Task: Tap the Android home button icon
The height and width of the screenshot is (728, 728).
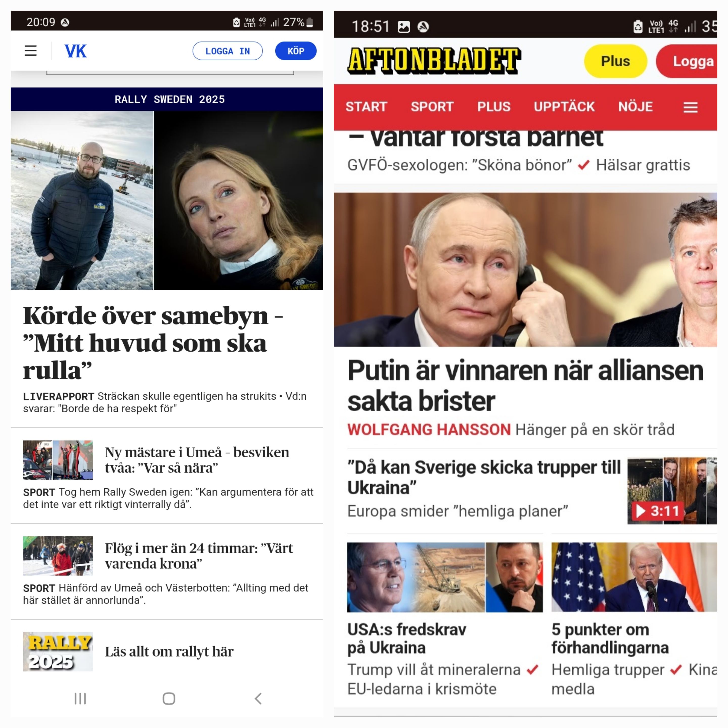Action: coord(169,698)
